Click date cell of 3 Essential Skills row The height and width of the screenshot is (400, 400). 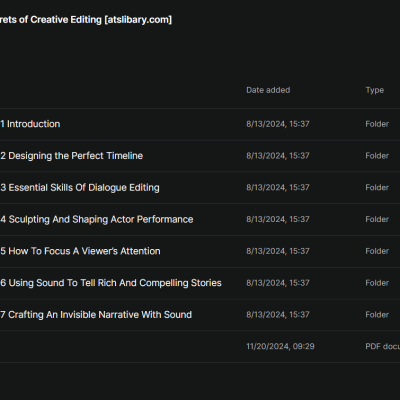278,187
